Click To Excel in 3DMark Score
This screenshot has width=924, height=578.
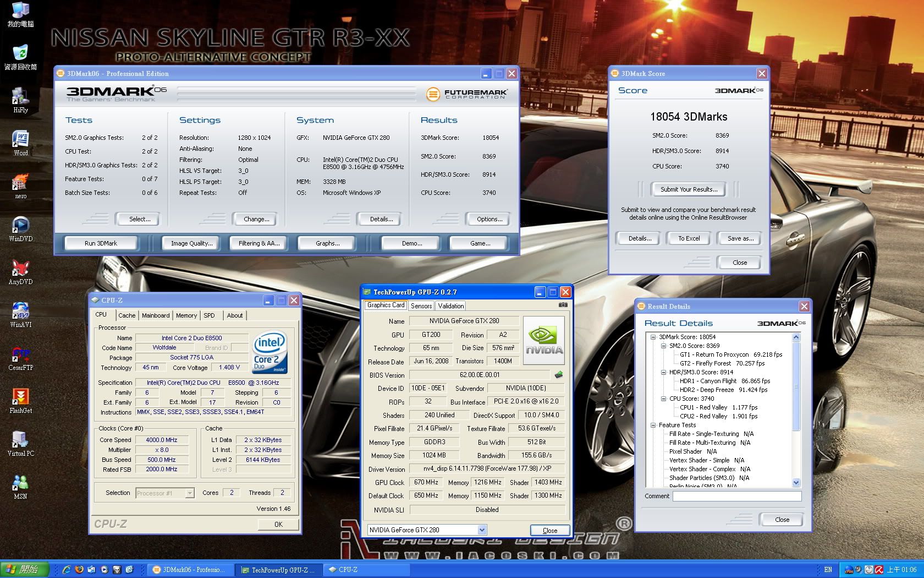point(689,238)
